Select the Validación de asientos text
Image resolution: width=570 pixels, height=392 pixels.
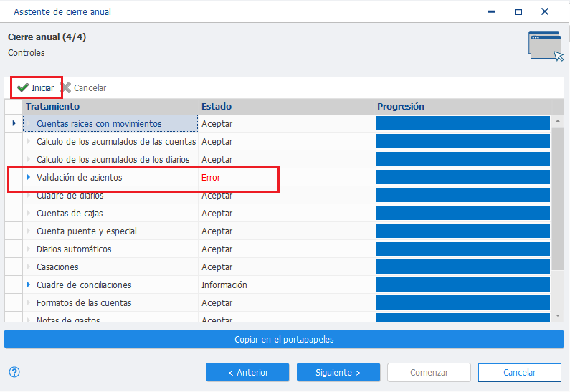tap(80, 177)
